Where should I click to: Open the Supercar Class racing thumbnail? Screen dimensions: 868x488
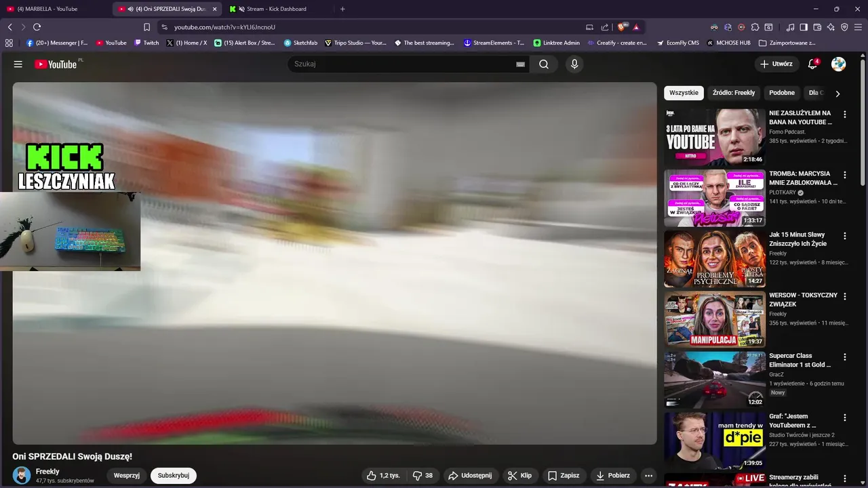click(x=715, y=380)
